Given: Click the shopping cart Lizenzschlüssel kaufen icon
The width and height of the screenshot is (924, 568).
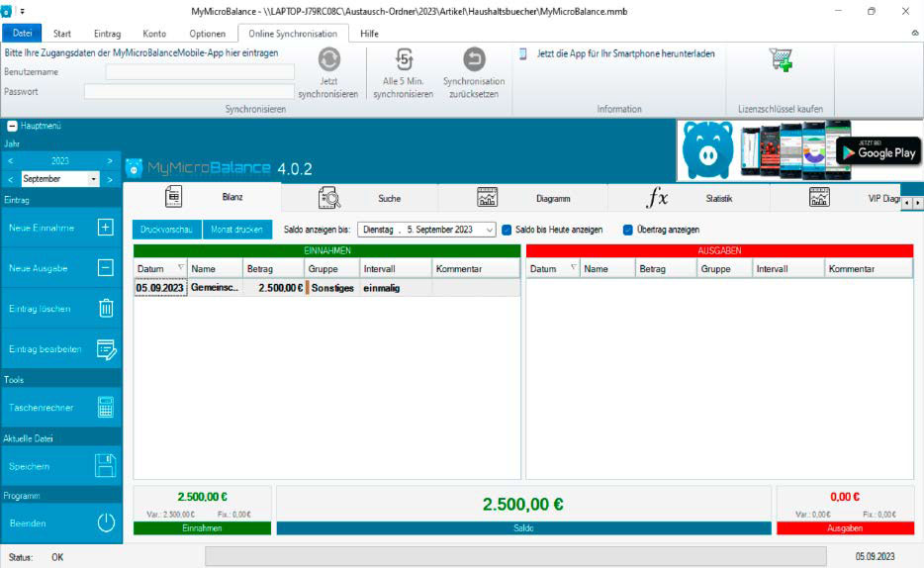Looking at the screenshot, I should coord(781,60).
